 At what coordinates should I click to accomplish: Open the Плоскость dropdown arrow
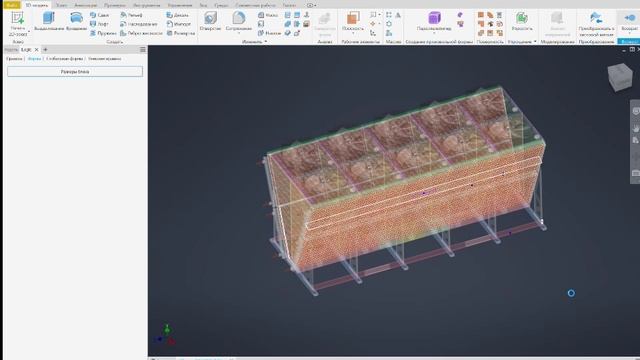[353, 33]
